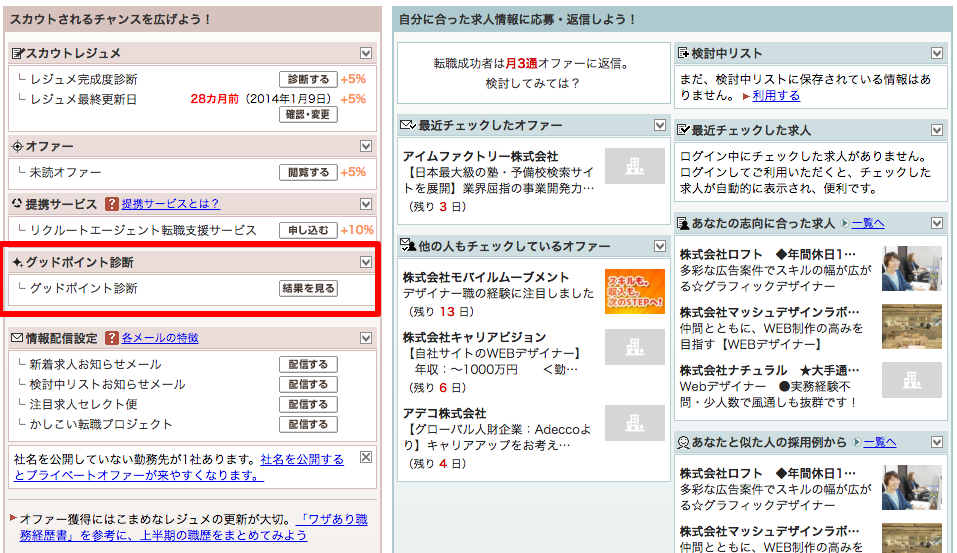Click the red question mark beside 提携サービス
This screenshot has height=553, width=957.
point(112,204)
